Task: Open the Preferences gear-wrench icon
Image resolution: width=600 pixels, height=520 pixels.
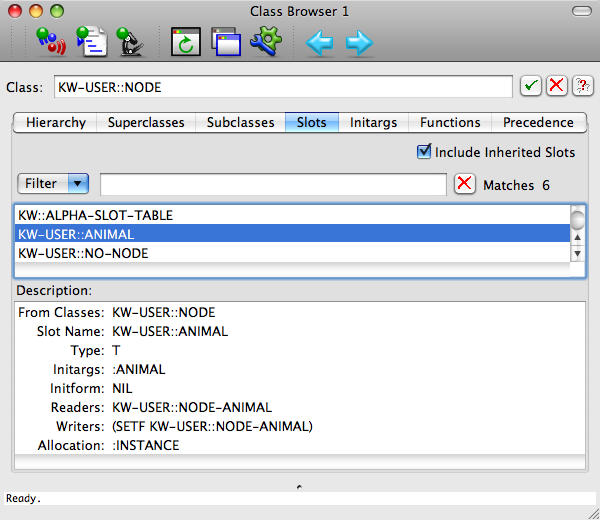Action: point(266,41)
